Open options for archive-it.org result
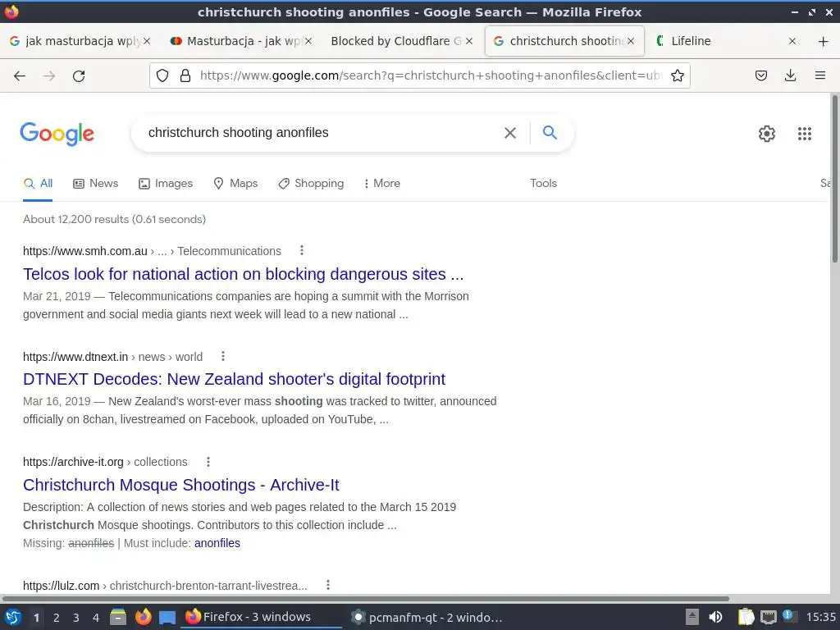This screenshot has height=630, width=840. click(x=208, y=461)
